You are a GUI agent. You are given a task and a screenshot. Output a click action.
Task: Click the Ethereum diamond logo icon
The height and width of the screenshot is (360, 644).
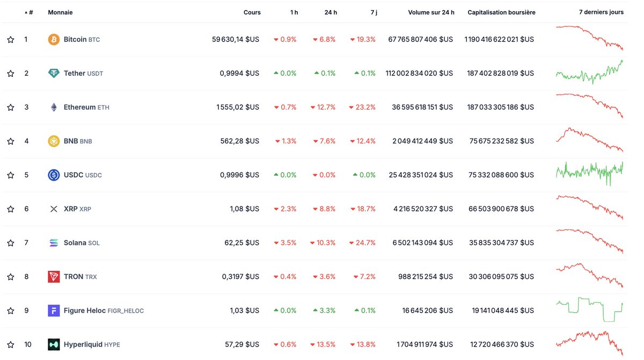click(54, 107)
